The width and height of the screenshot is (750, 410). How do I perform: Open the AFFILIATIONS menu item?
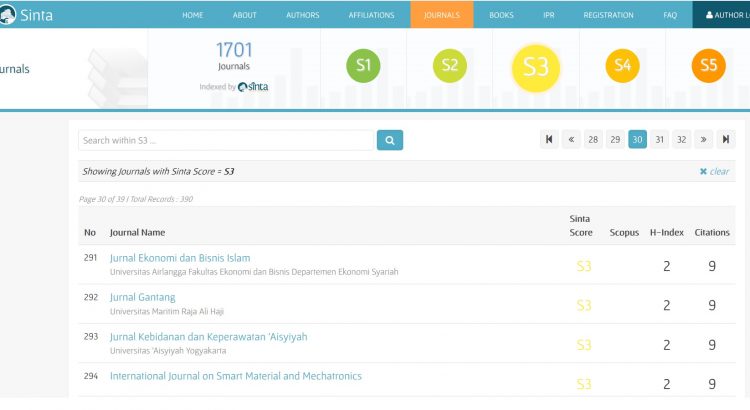coord(372,15)
